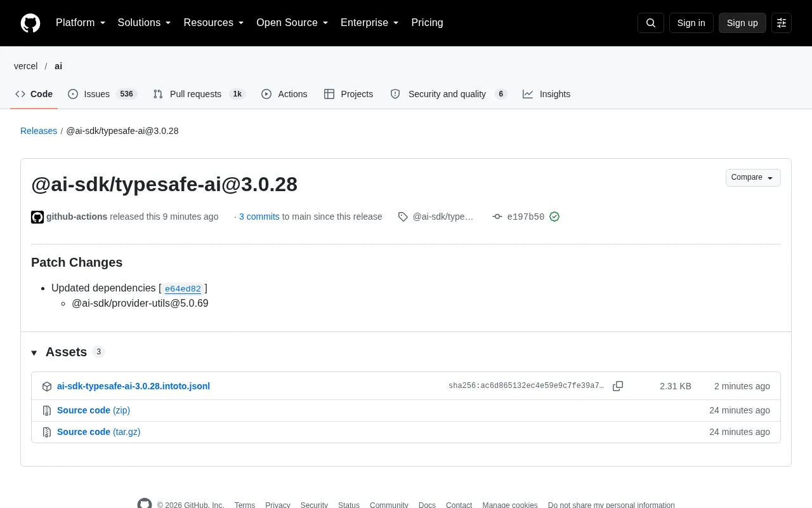The width and height of the screenshot is (812, 508).
Task: Download Source code (zip)
Action: 93,410
